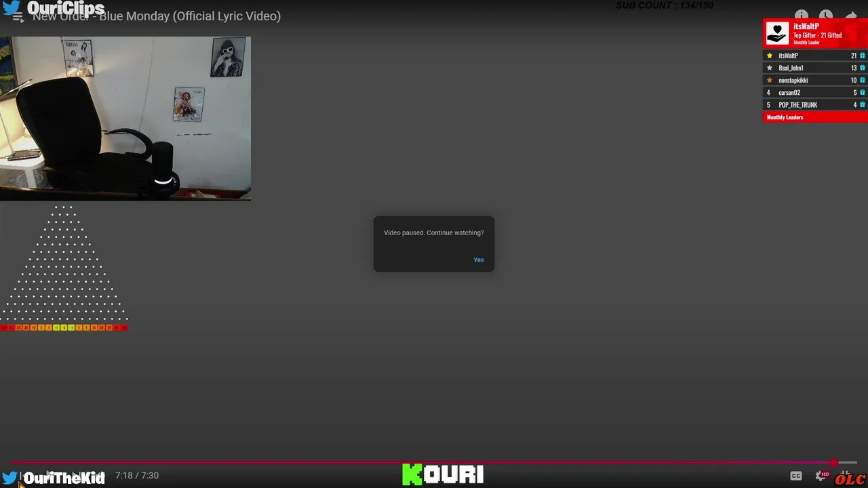Click the yellow star next to itsWaltP
The height and width of the screenshot is (488, 868).
coord(769,56)
